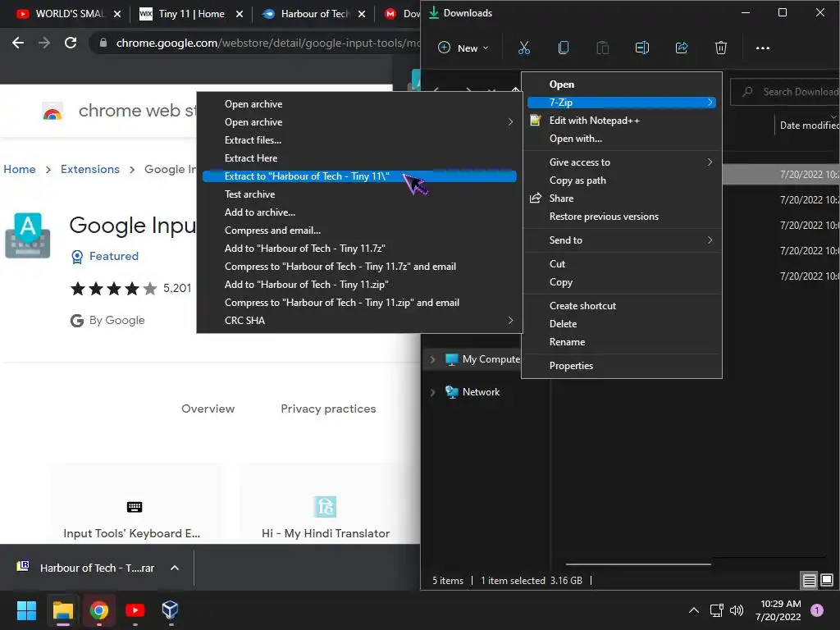Choose Extract Here in 7-Zip submenu

tap(359, 158)
